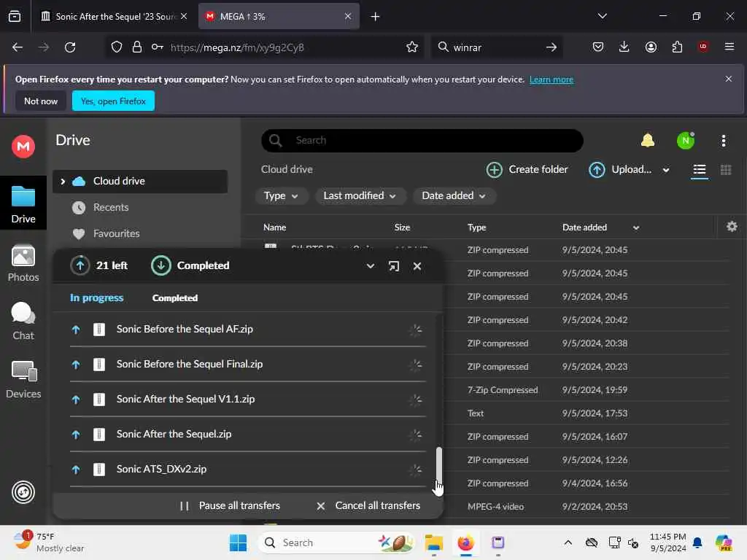Select Sonic Before the Sequel Final.zip transfer

(x=248, y=365)
